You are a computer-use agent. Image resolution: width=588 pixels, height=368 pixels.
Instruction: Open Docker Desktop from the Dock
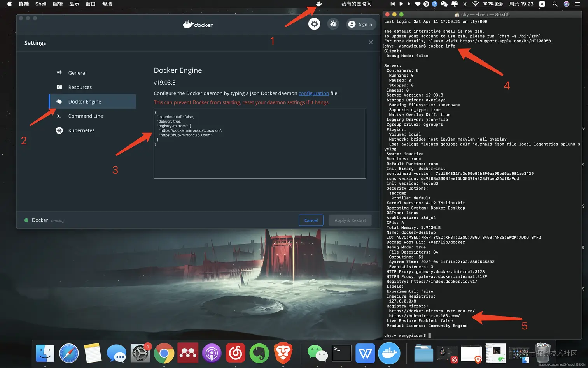pyautogui.click(x=389, y=354)
